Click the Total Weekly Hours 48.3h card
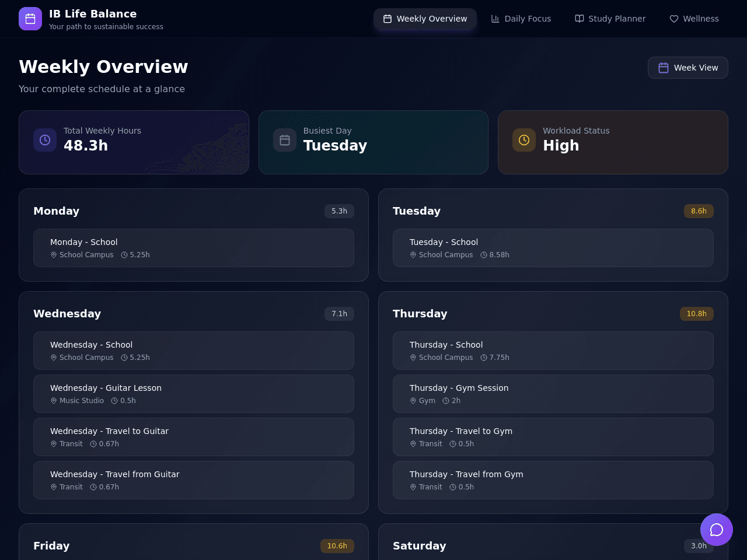 coord(134,142)
